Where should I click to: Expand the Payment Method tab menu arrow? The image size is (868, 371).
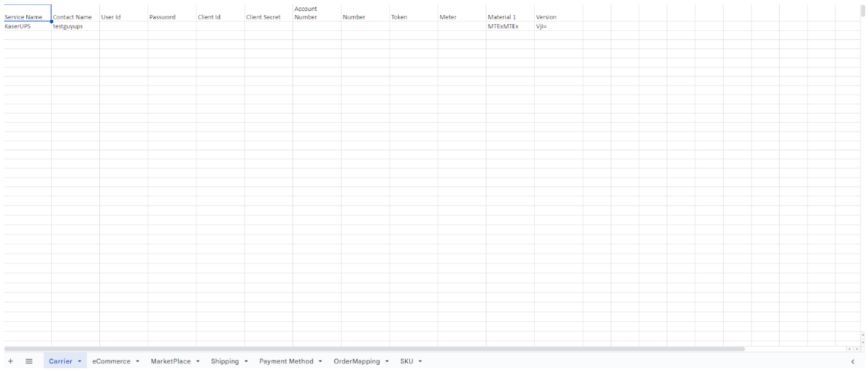321,361
